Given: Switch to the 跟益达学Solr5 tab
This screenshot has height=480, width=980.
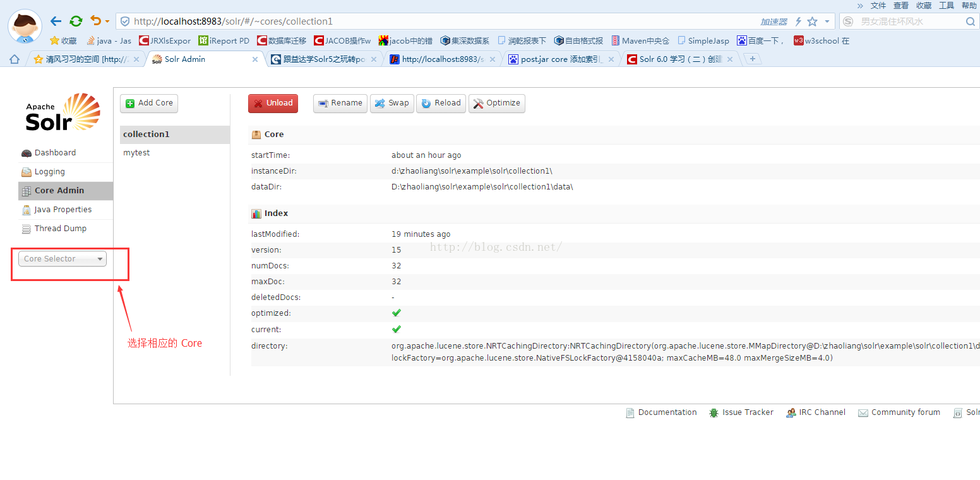Looking at the screenshot, I should coord(323,59).
